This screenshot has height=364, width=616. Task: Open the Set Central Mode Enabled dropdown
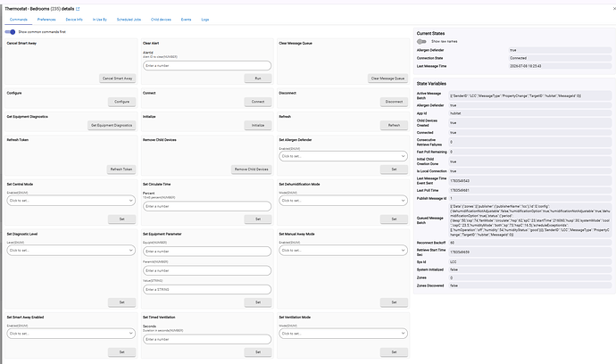pyautogui.click(x=71, y=200)
